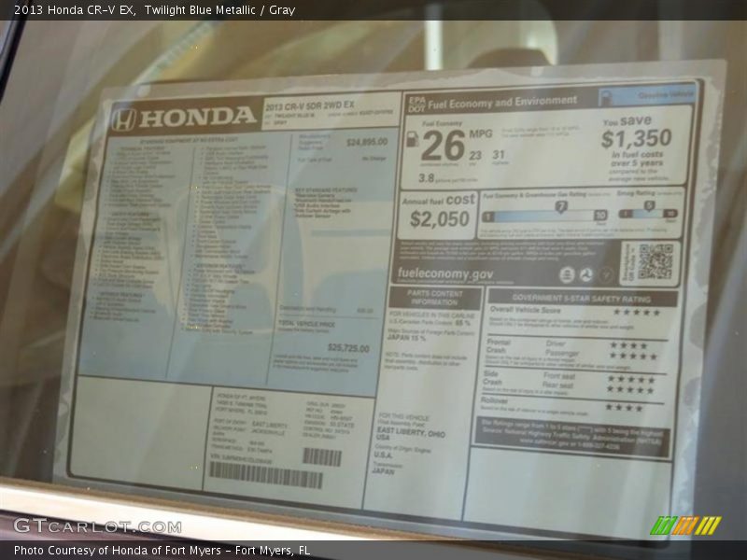Viewport: 747px width, 560px height.
Task: Click the Rollover star rating
Action: pos(624,408)
